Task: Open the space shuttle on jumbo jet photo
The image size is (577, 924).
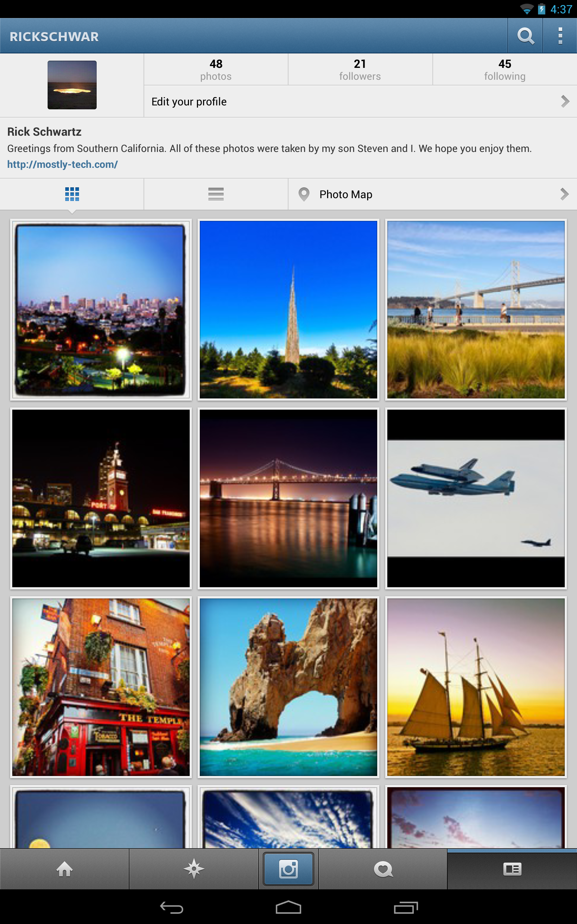Action: coord(476,498)
